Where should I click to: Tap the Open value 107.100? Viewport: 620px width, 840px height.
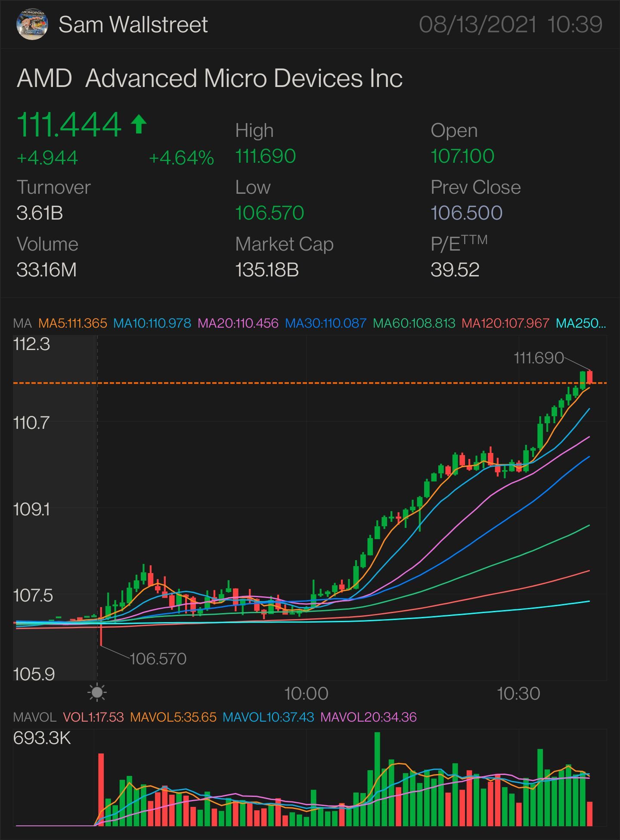click(x=462, y=156)
